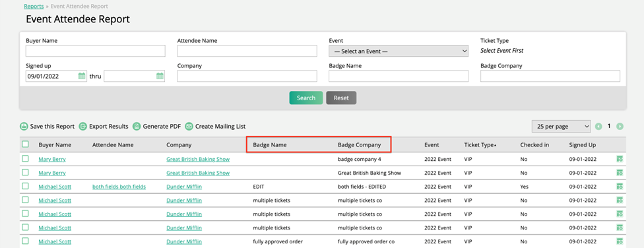The width and height of the screenshot is (644, 248).
Task: Check the fully approved order row checkbox
Action: 26,241
